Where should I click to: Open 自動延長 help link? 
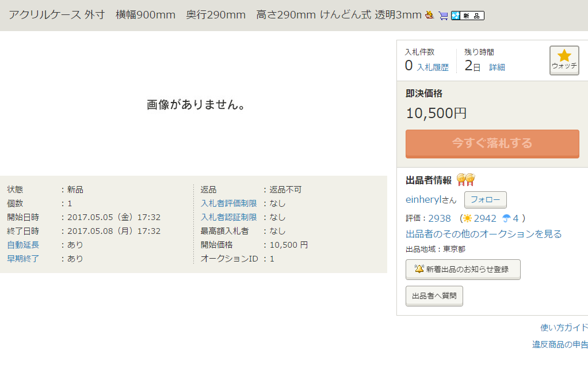23,245
